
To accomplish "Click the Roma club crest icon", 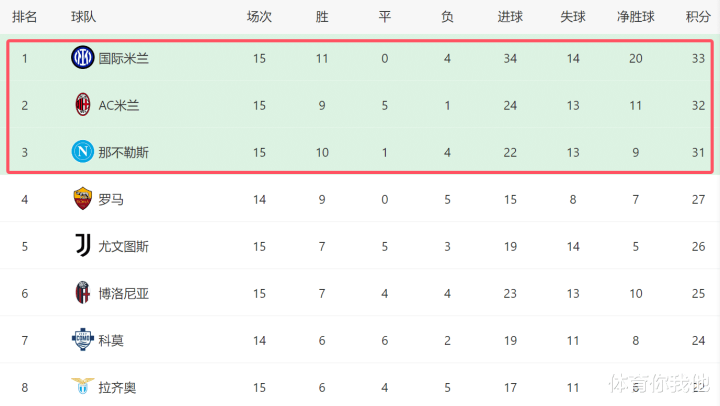I will (82, 199).
